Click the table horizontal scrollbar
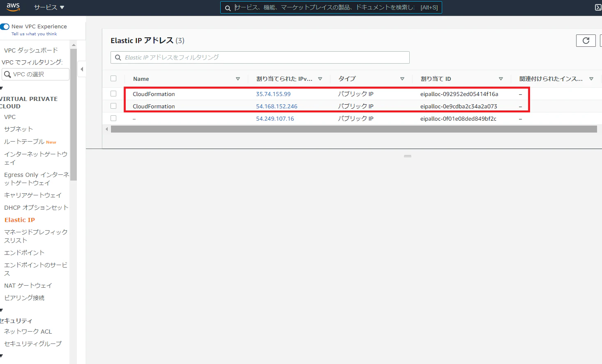Screen dimensions: 602x364 (354, 129)
